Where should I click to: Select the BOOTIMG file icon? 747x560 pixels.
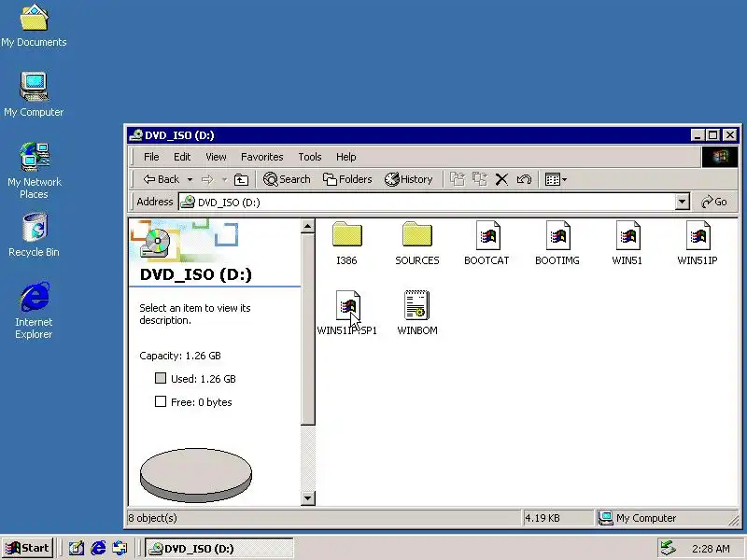coord(557,235)
